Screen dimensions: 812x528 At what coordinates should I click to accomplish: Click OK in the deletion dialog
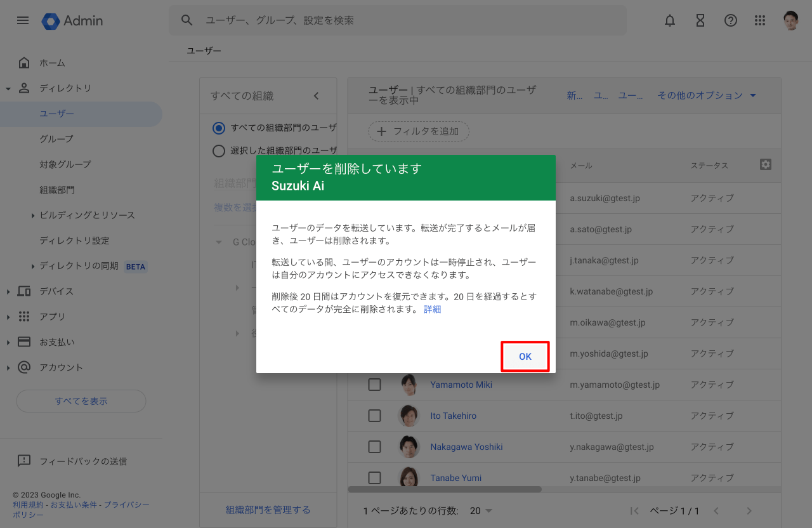[525, 357]
